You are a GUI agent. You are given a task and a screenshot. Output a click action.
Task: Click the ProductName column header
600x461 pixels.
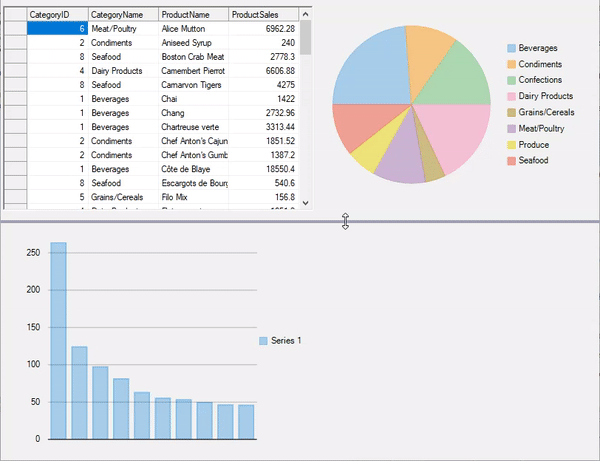coord(193,15)
